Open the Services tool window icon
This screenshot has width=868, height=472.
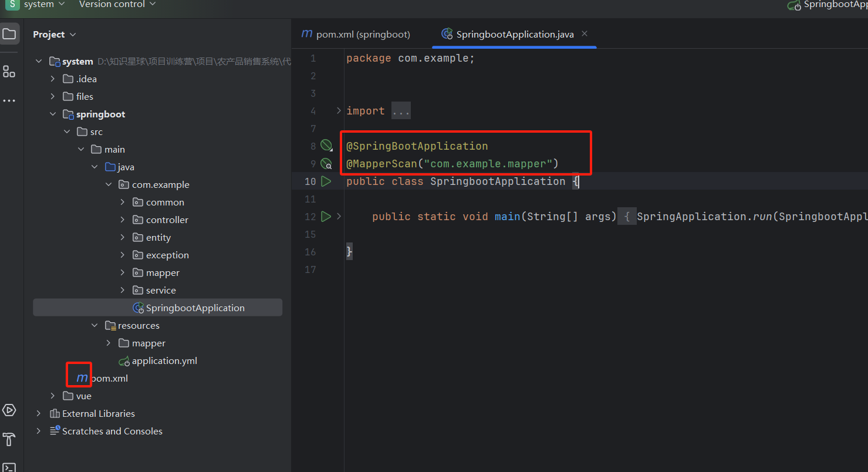(9, 410)
